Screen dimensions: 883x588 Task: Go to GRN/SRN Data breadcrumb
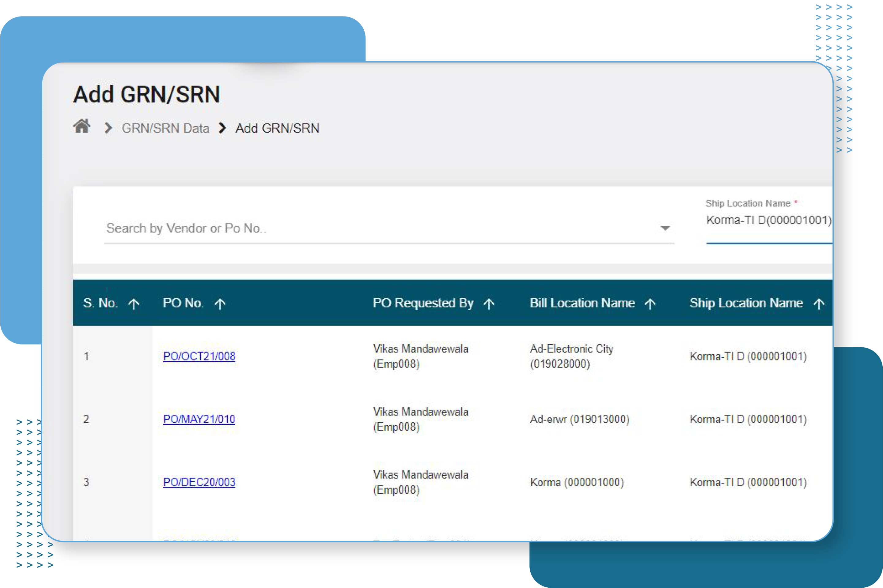click(x=165, y=128)
